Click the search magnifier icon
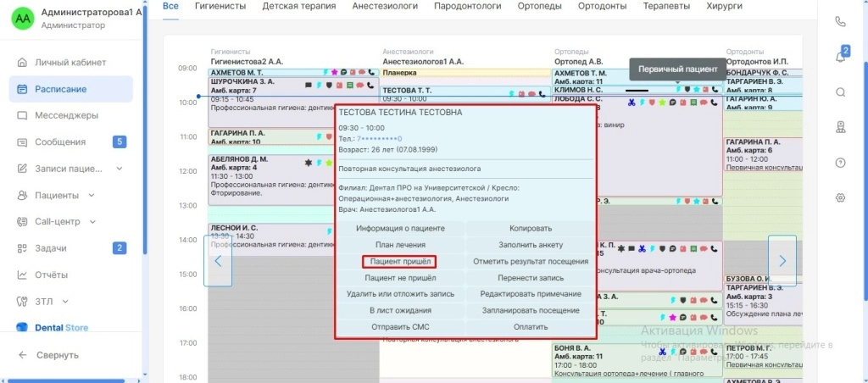The height and width of the screenshot is (383, 868). tap(840, 92)
